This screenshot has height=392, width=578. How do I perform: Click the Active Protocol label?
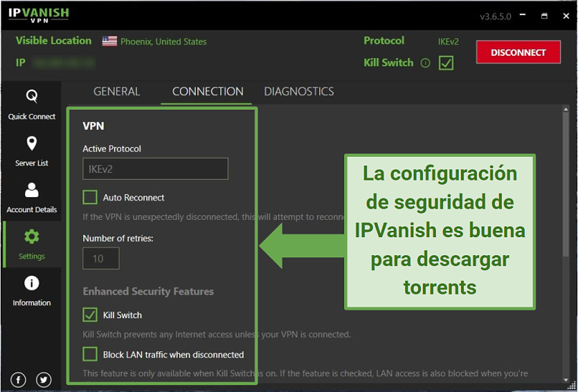pyautogui.click(x=112, y=149)
